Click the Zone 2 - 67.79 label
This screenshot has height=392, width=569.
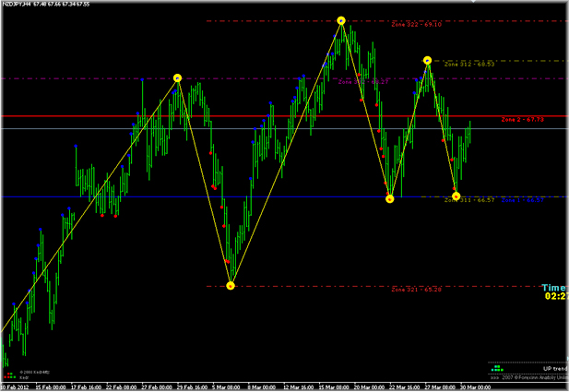522,120
